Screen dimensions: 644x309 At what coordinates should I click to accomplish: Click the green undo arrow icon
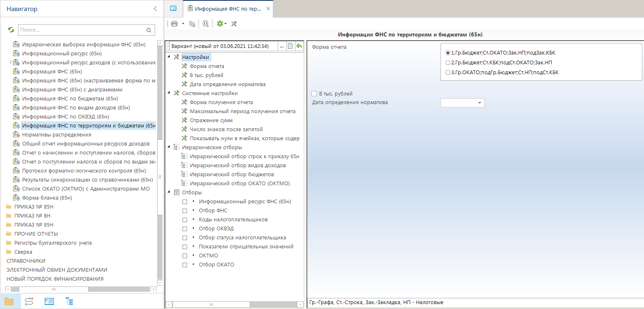pyautogui.click(x=299, y=46)
